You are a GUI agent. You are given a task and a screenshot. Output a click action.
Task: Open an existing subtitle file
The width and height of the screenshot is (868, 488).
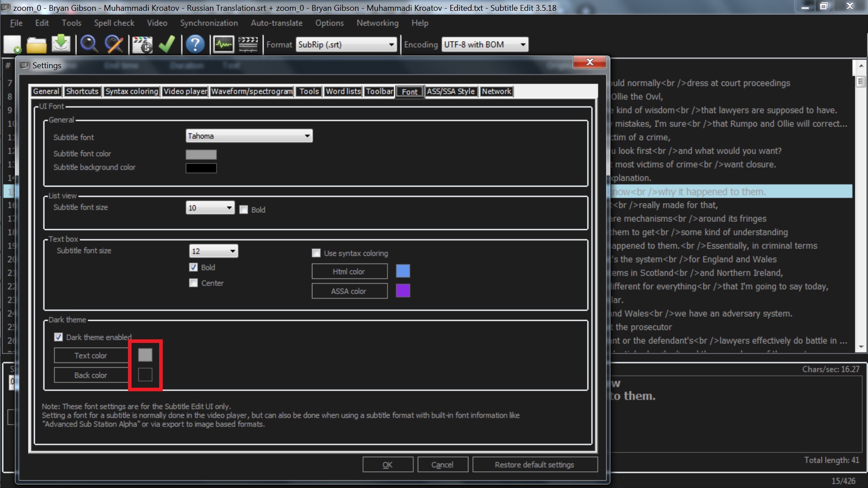point(37,44)
